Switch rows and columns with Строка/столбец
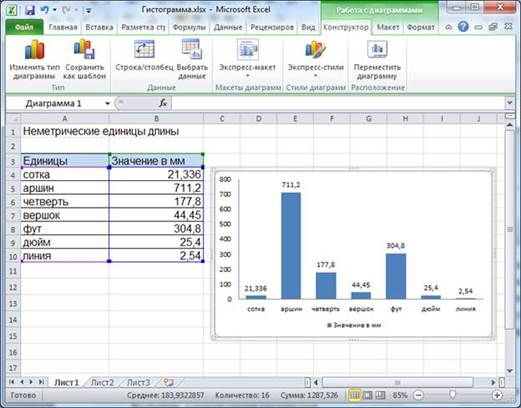The image size is (521, 408). coord(144,49)
